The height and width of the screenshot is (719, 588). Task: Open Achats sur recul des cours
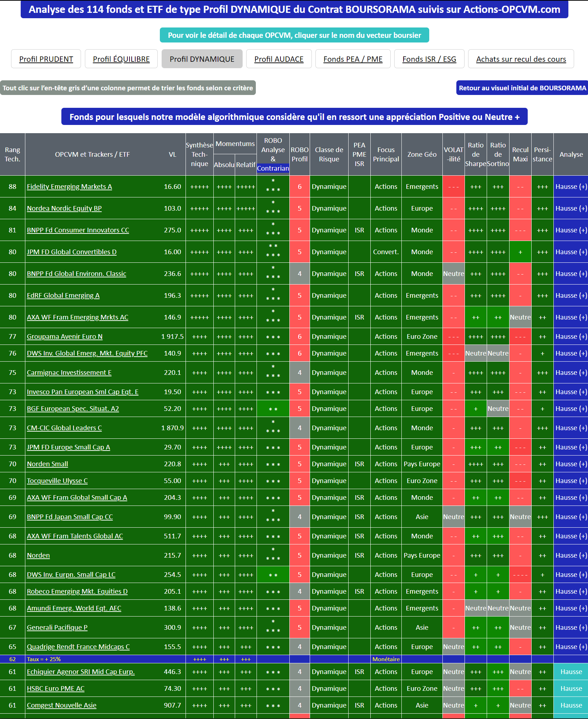tap(521, 59)
